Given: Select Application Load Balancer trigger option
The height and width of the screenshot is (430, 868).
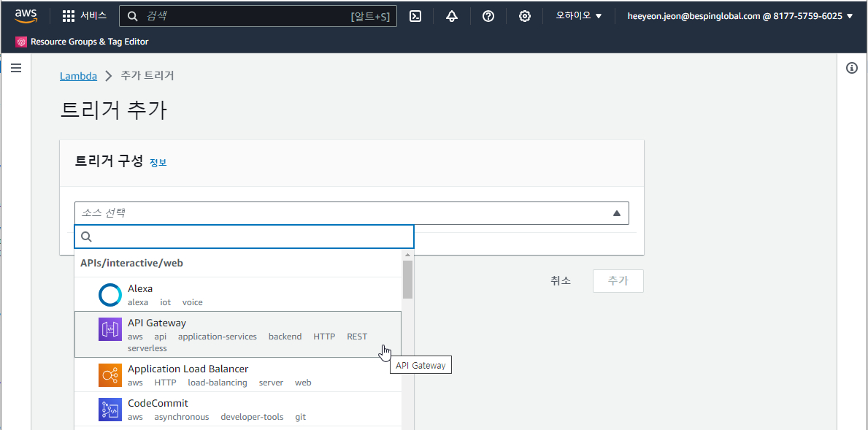Looking at the screenshot, I should coord(238,375).
